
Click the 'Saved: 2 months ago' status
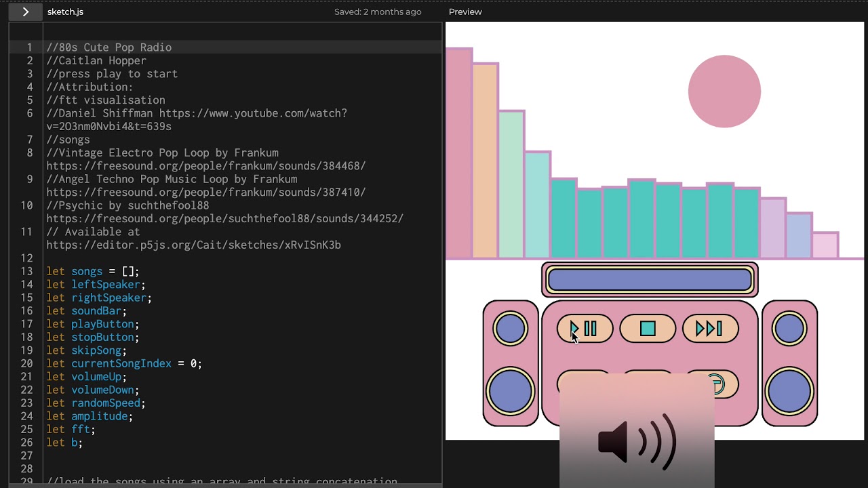pyautogui.click(x=378, y=12)
